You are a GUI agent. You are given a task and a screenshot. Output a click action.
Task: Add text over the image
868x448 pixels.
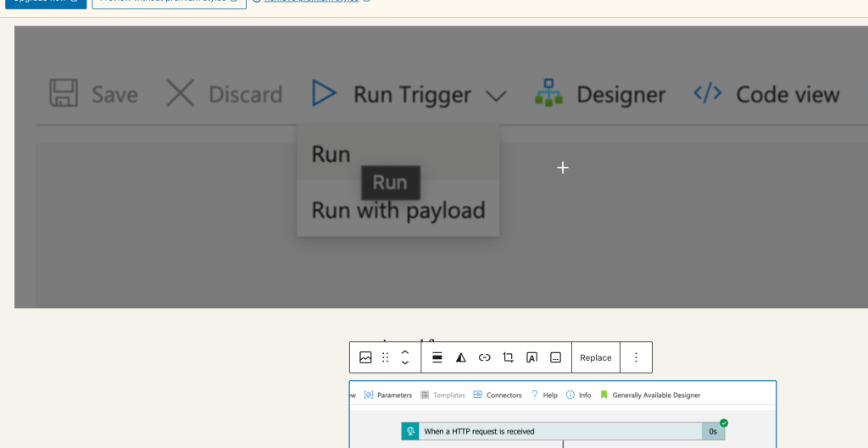tap(531, 358)
